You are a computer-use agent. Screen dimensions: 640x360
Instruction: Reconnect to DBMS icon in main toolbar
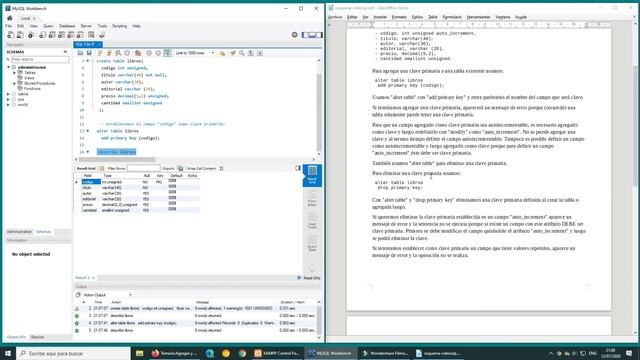(x=102, y=35)
